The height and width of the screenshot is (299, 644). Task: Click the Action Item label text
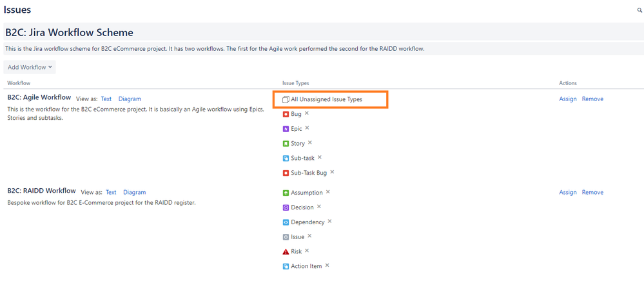306,266
